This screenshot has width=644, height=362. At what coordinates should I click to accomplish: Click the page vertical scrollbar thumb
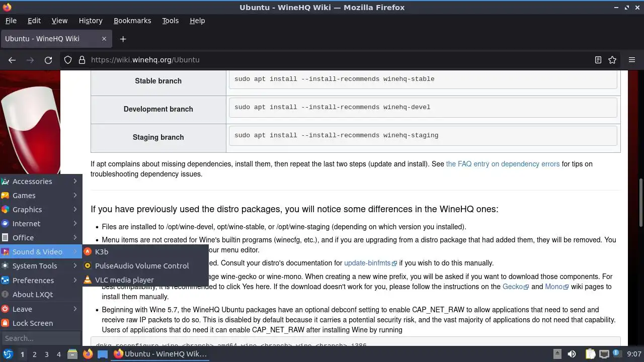[640, 202]
